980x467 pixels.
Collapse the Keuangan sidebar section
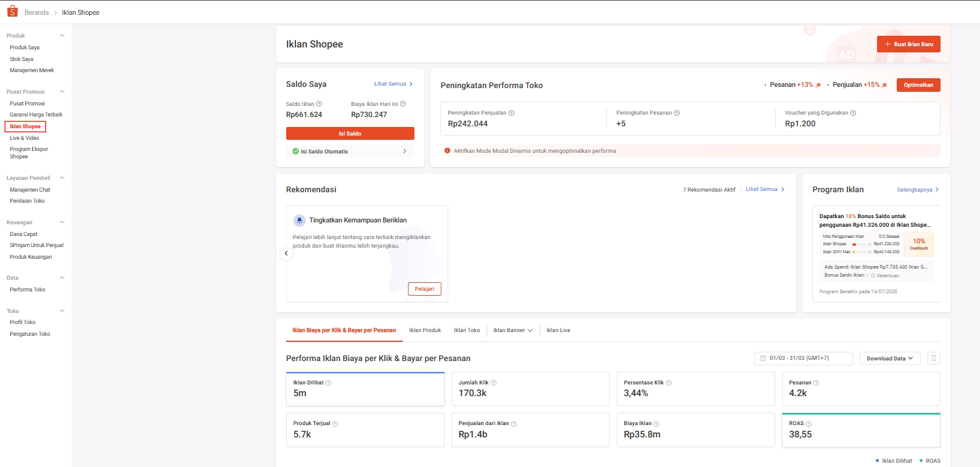point(62,222)
